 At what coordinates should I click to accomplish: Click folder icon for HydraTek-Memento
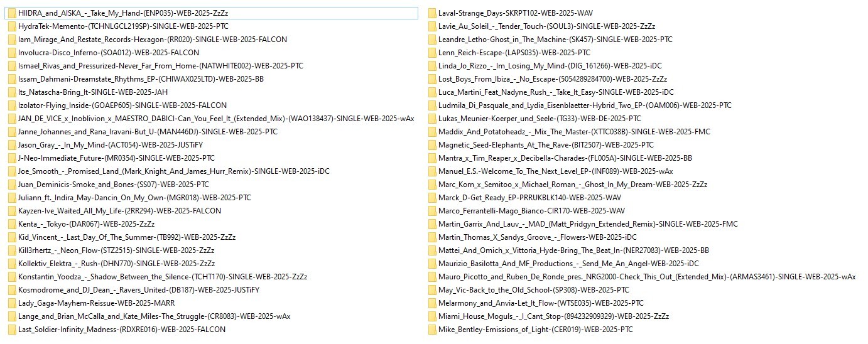(12, 26)
